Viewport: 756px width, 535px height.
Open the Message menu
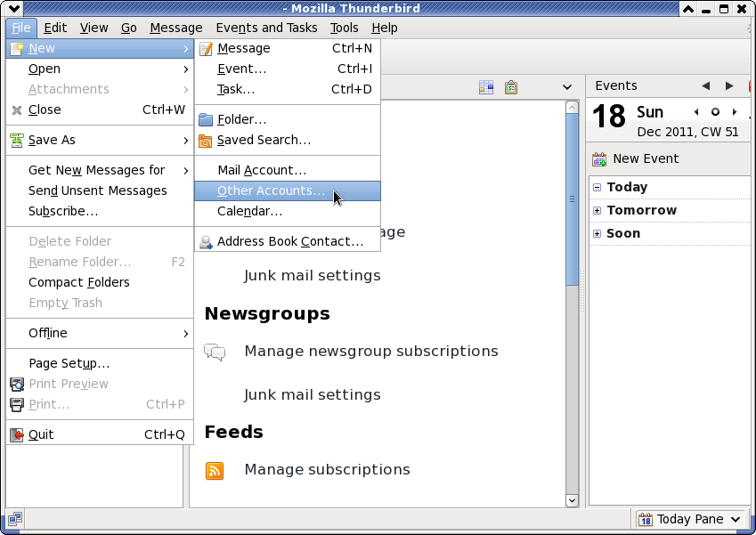pos(176,28)
